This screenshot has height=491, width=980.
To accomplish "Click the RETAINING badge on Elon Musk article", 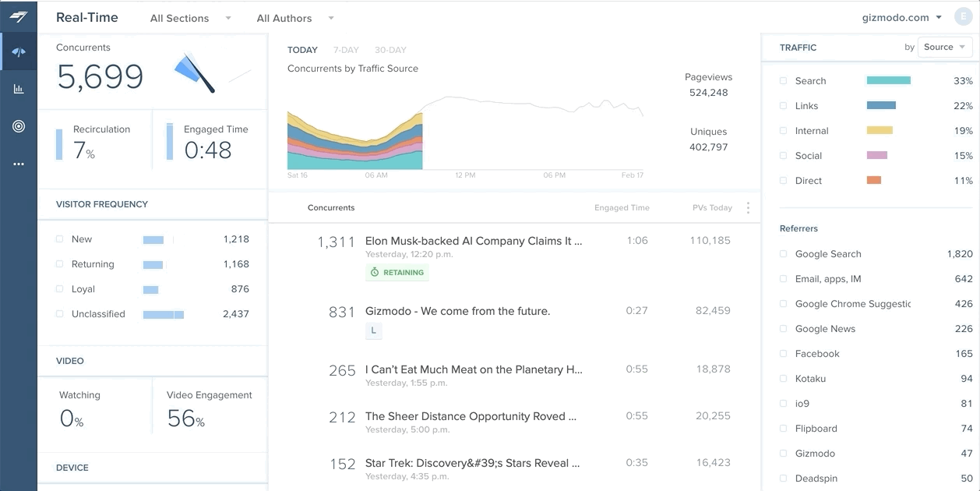I will [397, 273].
